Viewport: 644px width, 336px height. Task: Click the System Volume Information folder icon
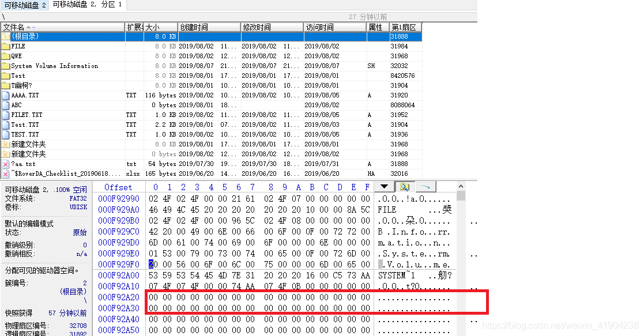point(6,66)
